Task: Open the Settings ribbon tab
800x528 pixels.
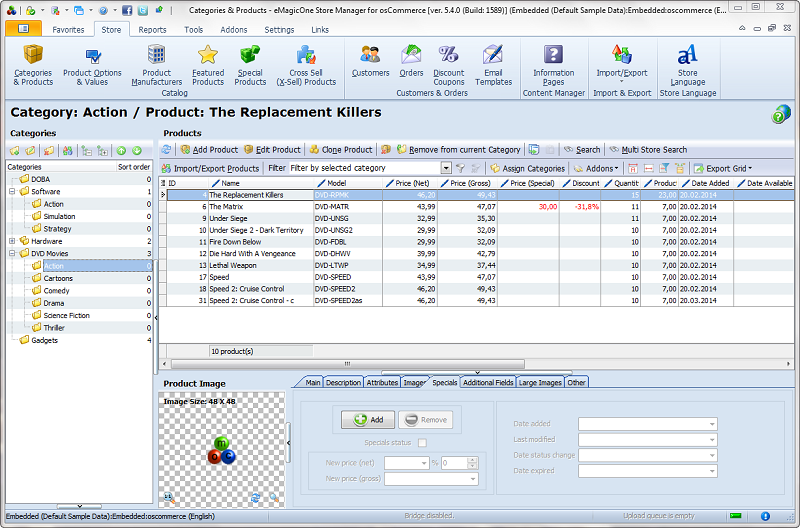Action: [279, 30]
